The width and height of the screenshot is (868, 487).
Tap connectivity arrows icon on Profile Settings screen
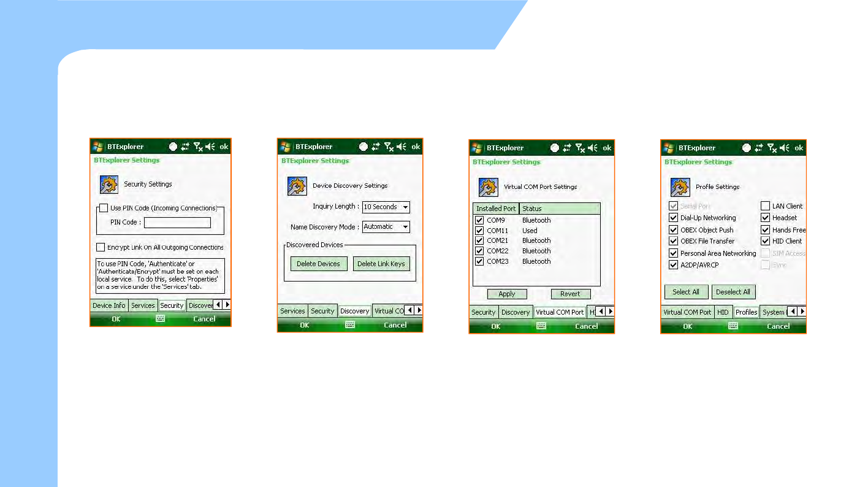click(759, 148)
